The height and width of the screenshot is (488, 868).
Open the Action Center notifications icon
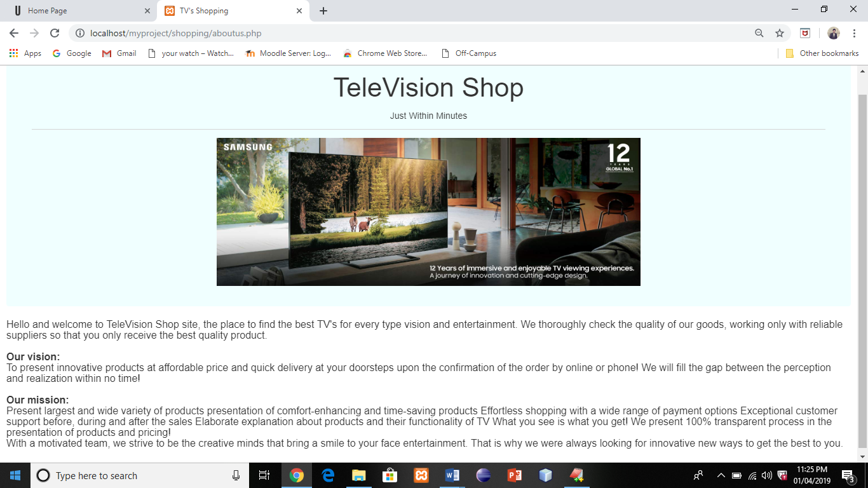click(848, 475)
